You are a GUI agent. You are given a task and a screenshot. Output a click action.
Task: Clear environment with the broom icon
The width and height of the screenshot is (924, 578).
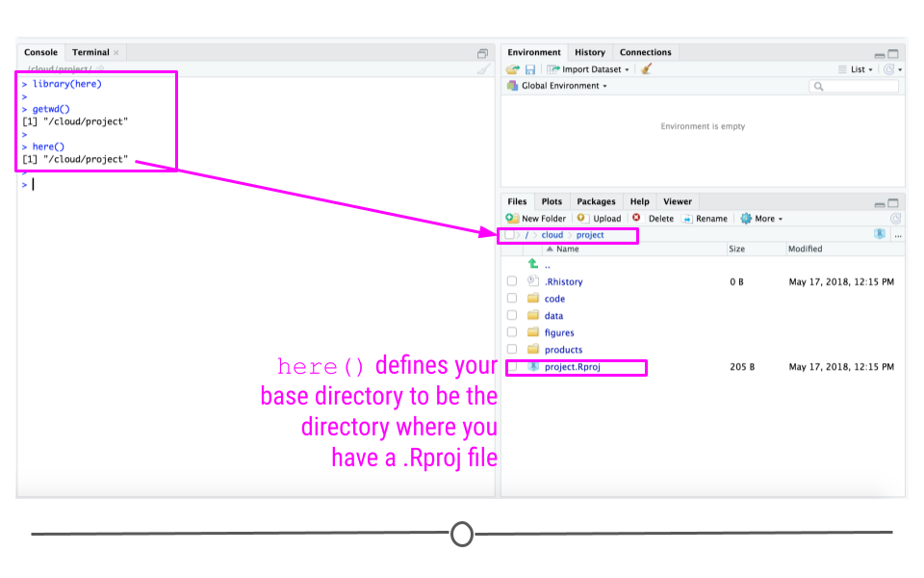(x=647, y=69)
